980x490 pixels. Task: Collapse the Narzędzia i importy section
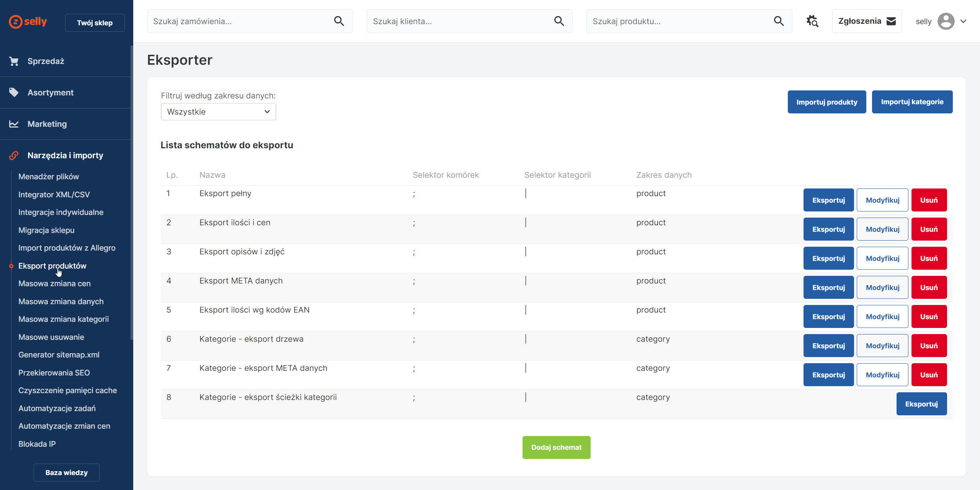click(x=65, y=156)
